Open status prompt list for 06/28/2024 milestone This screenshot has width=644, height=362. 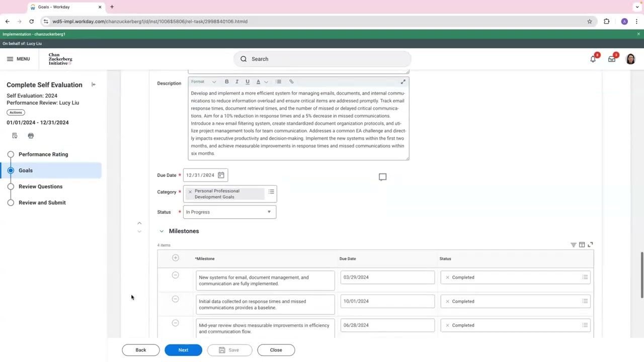tap(585, 325)
